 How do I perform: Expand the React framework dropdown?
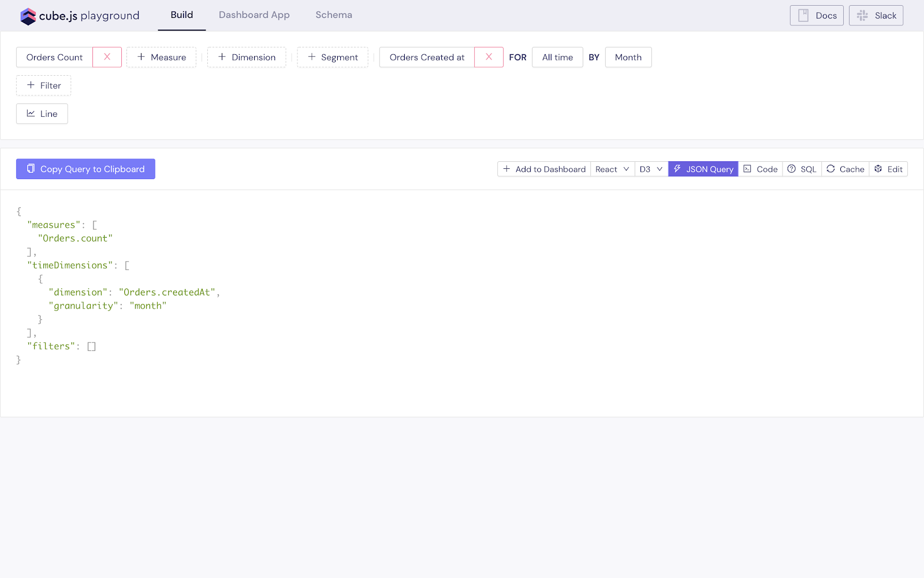tap(612, 169)
